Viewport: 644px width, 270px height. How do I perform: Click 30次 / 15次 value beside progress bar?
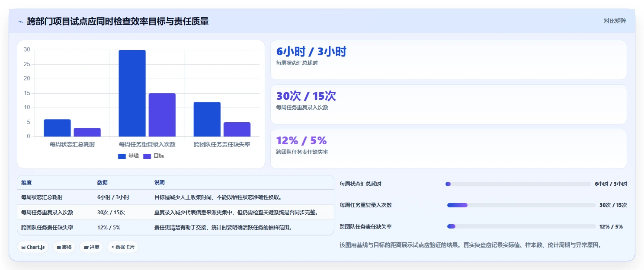tap(613, 205)
